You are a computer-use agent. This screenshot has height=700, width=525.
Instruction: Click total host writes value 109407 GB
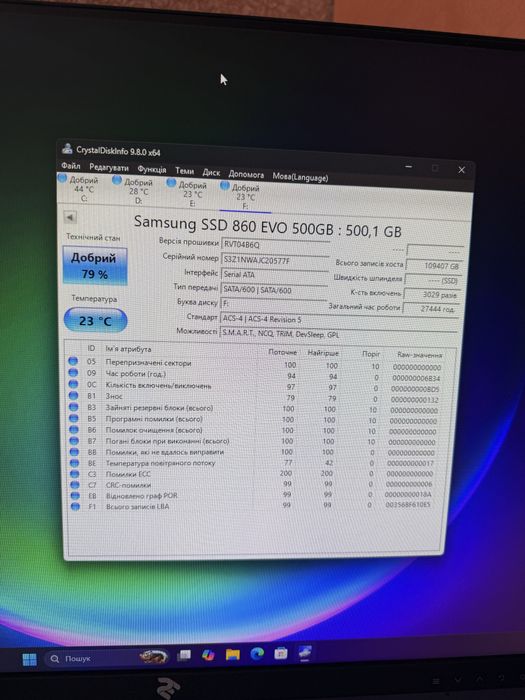pyautogui.click(x=434, y=266)
